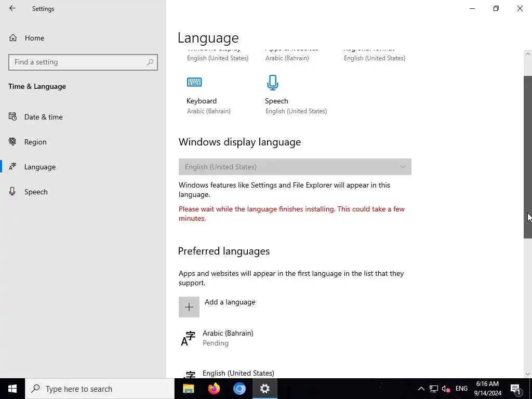Click the magnifier icon in Find a setting
Image resolution: width=532 pixels, height=399 pixels.
coord(150,62)
